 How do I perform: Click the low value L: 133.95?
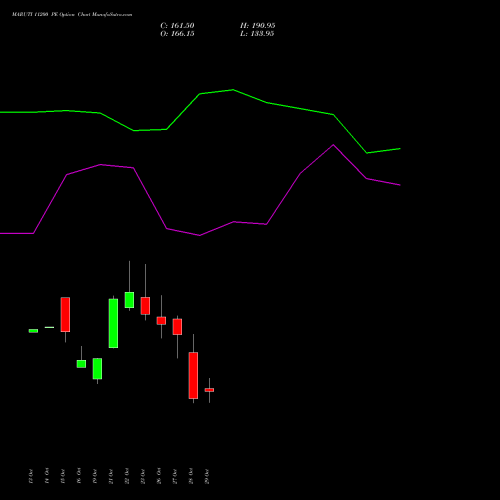[257, 34]
